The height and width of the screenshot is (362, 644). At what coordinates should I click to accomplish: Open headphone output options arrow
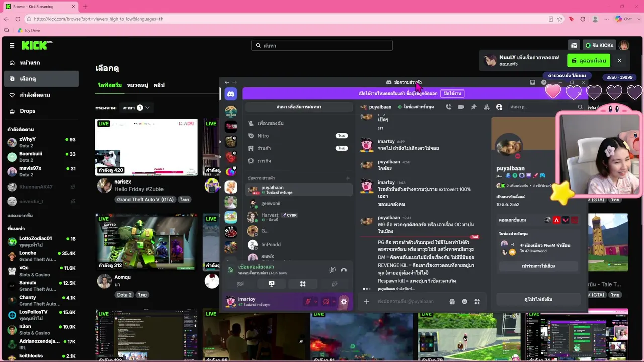[x=334, y=302]
